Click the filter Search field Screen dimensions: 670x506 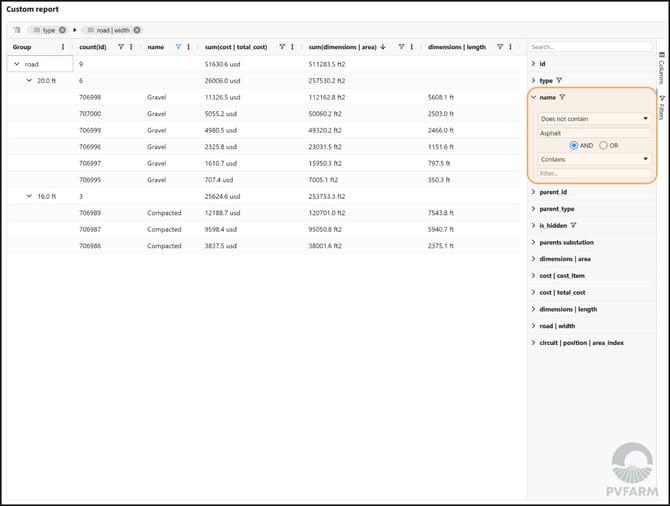coord(590,47)
